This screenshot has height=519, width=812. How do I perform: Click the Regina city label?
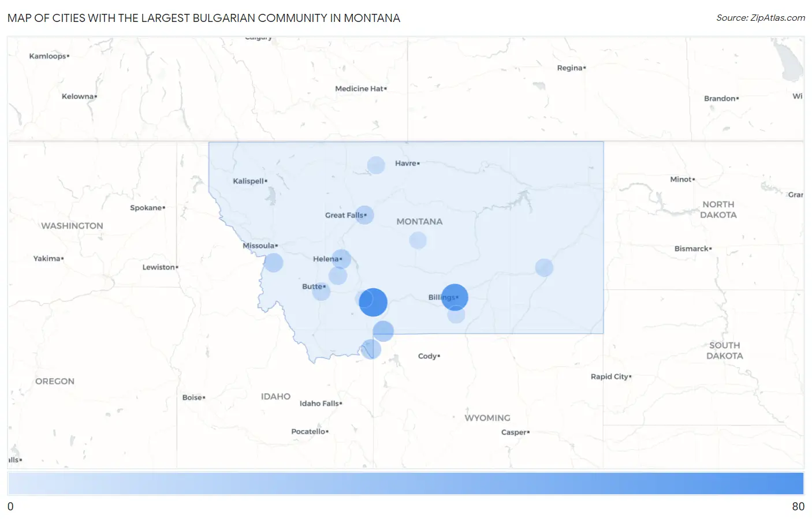[x=571, y=68]
